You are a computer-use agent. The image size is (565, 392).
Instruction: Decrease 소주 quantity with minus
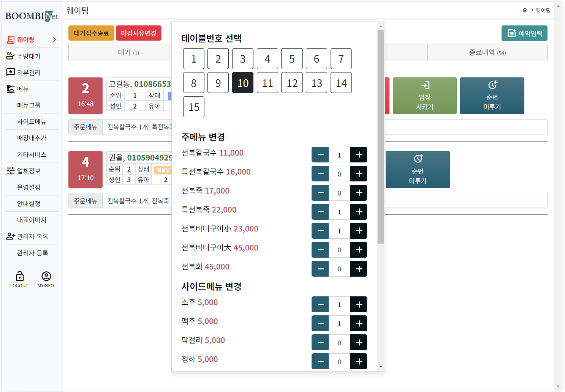320,304
